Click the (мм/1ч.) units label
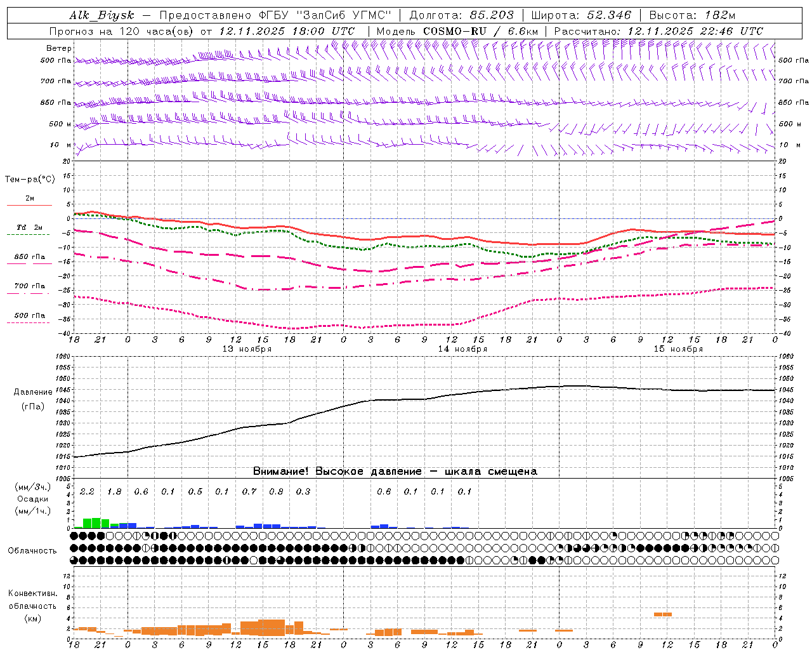This screenshot has width=812, height=650. click(32, 511)
